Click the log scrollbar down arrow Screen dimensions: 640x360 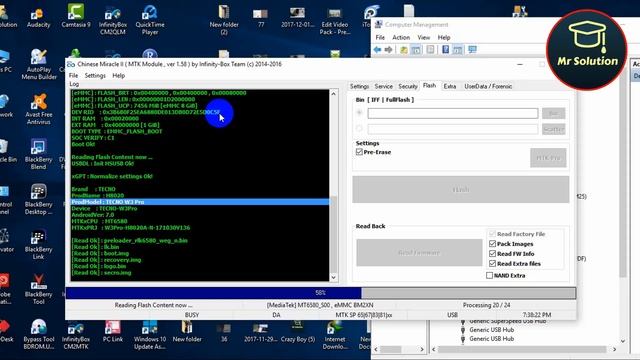point(333,278)
